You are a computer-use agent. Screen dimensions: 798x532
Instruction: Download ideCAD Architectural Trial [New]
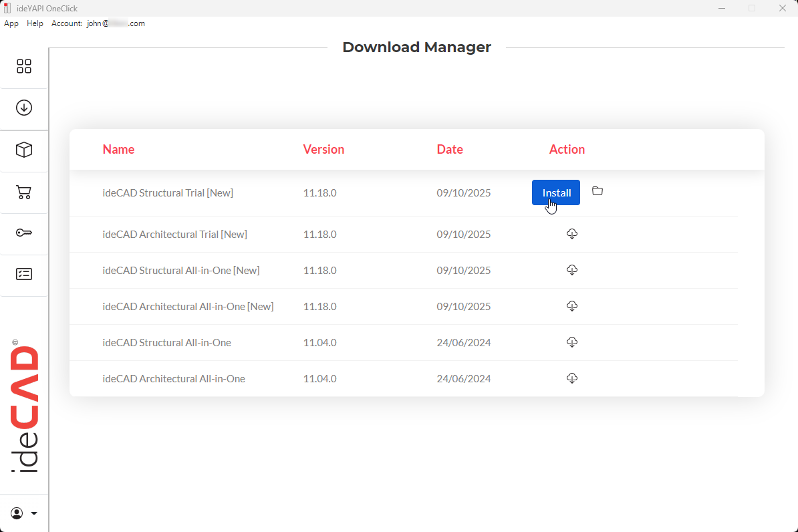[x=572, y=234]
